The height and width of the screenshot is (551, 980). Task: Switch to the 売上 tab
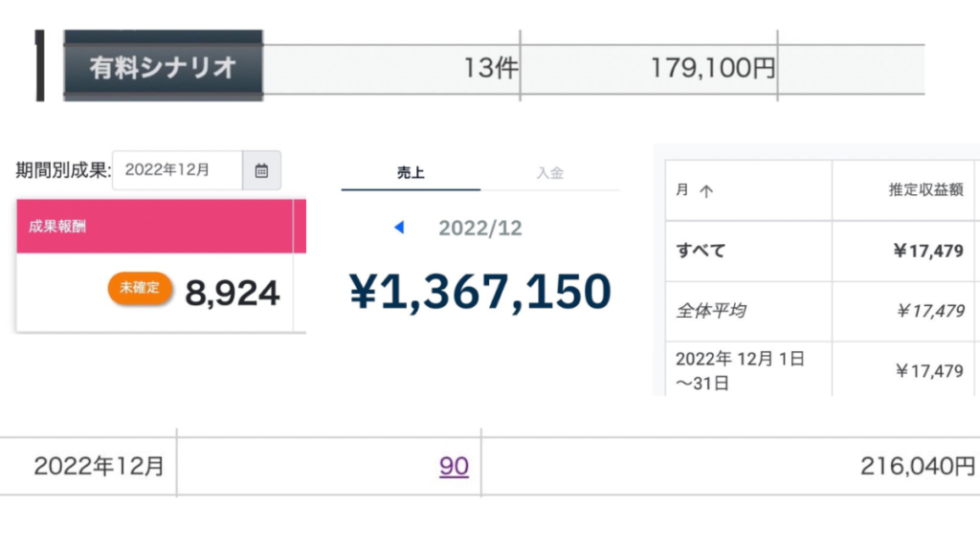click(411, 173)
